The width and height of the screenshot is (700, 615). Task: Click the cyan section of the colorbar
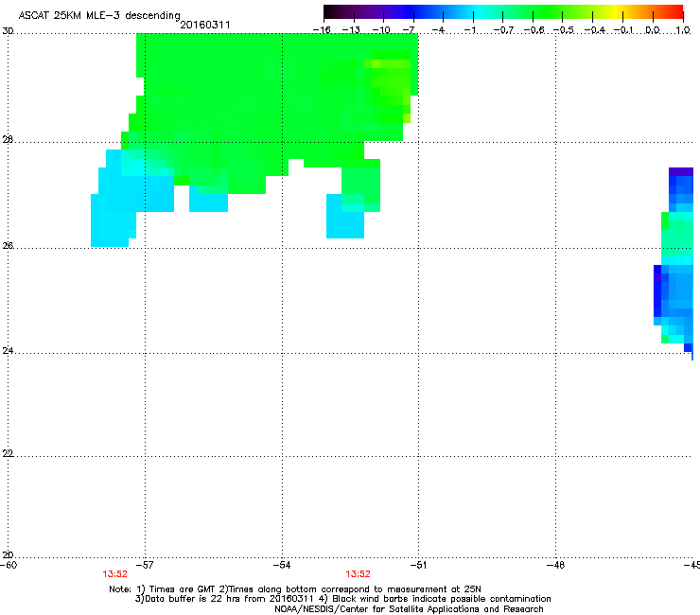point(478,12)
